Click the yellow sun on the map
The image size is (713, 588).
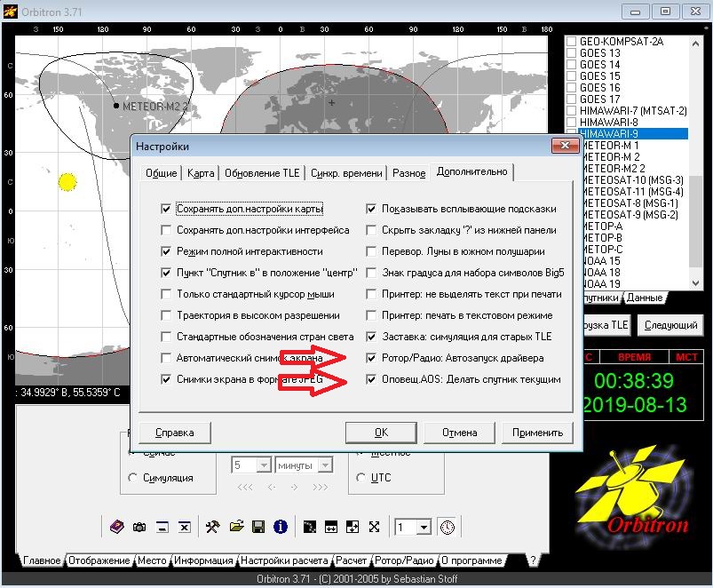click(x=67, y=182)
